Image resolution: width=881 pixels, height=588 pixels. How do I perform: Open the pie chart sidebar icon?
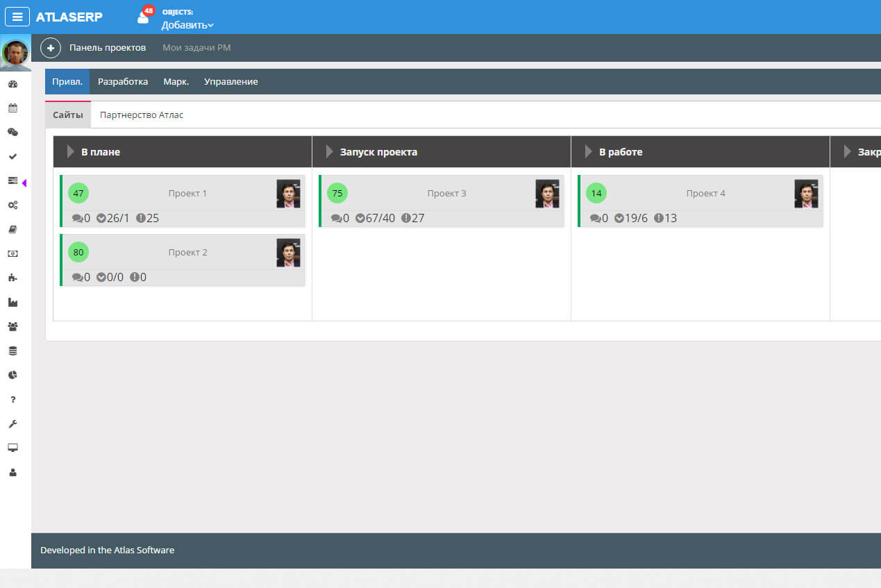click(12, 375)
